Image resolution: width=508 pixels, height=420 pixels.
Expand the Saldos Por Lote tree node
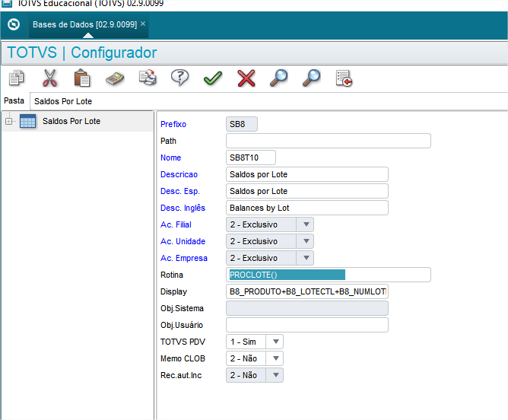9,122
